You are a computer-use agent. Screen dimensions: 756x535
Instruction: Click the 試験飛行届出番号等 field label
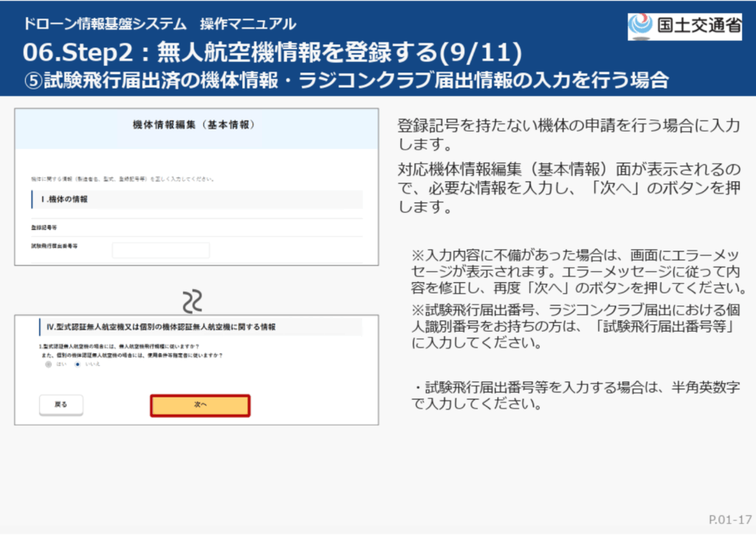55,245
